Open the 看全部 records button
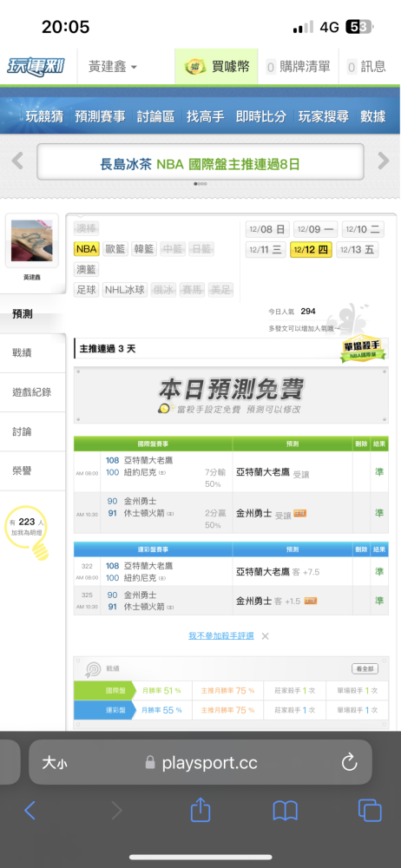The width and height of the screenshot is (401, 868). [x=365, y=668]
